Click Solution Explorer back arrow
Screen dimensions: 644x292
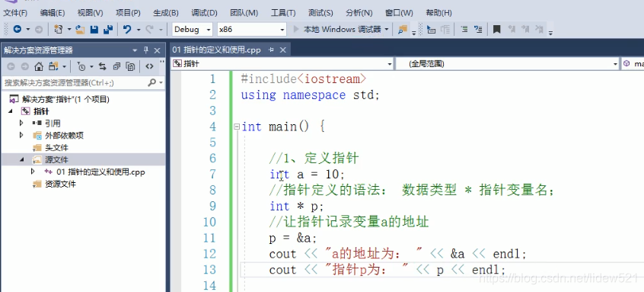click(11, 66)
